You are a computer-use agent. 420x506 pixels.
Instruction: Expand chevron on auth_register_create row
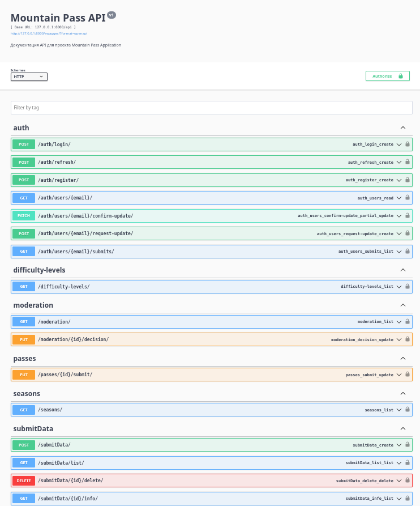pyautogui.click(x=399, y=180)
